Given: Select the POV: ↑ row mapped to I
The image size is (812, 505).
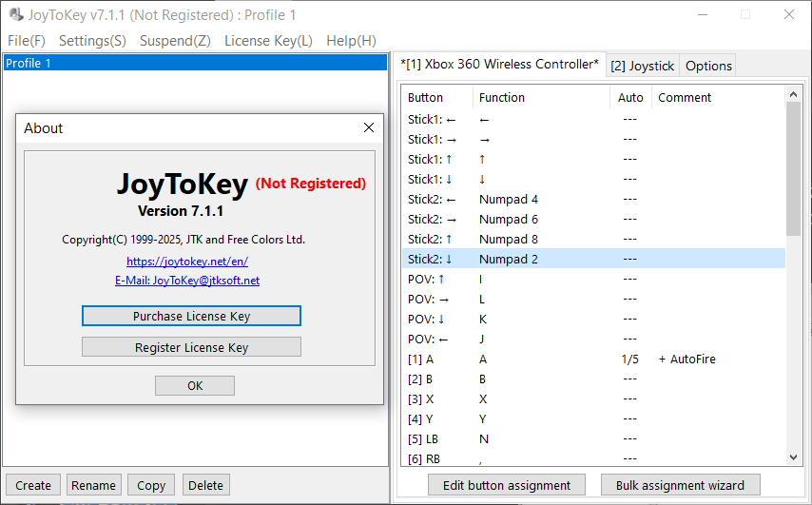Looking at the screenshot, I should (593, 280).
